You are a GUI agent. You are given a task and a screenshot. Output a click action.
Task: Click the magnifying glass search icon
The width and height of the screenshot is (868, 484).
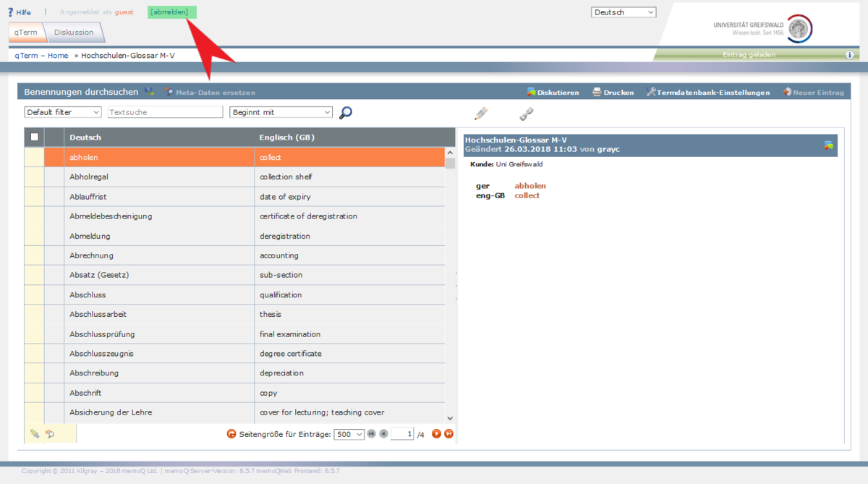[346, 113]
